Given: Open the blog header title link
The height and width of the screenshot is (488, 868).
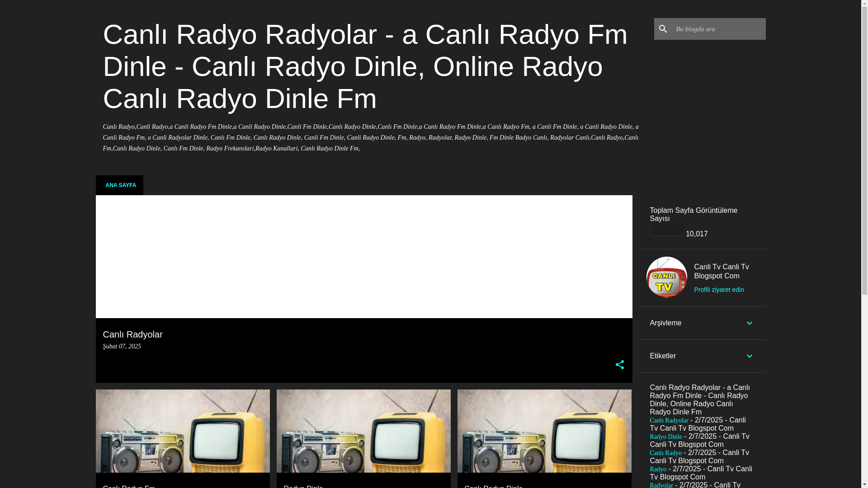Looking at the screenshot, I should point(365,66).
